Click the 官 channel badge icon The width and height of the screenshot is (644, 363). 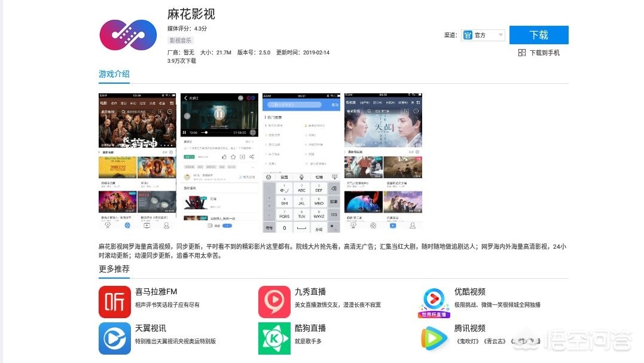(x=468, y=35)
